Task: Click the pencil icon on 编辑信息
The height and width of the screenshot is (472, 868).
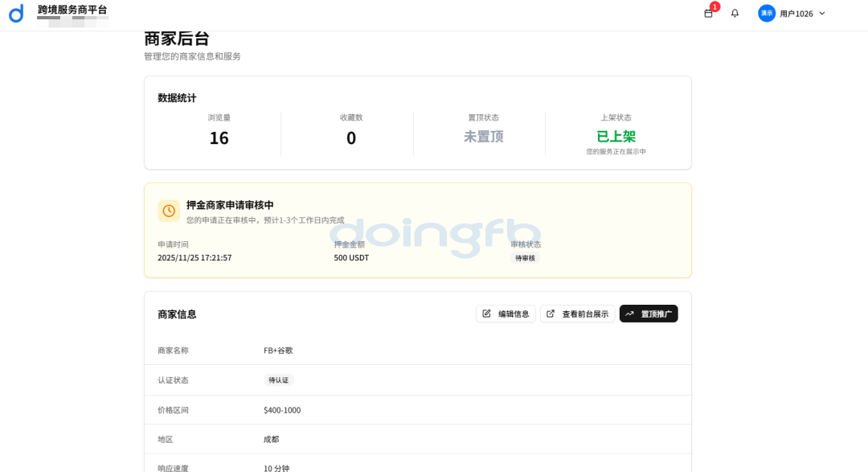Action: point(486,314)
